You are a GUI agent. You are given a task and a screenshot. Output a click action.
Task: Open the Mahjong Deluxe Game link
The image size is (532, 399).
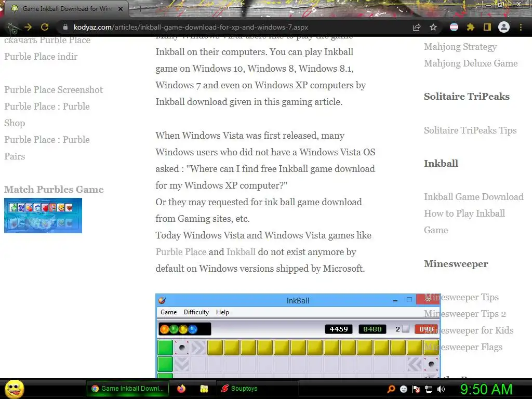tap(471, 63)
